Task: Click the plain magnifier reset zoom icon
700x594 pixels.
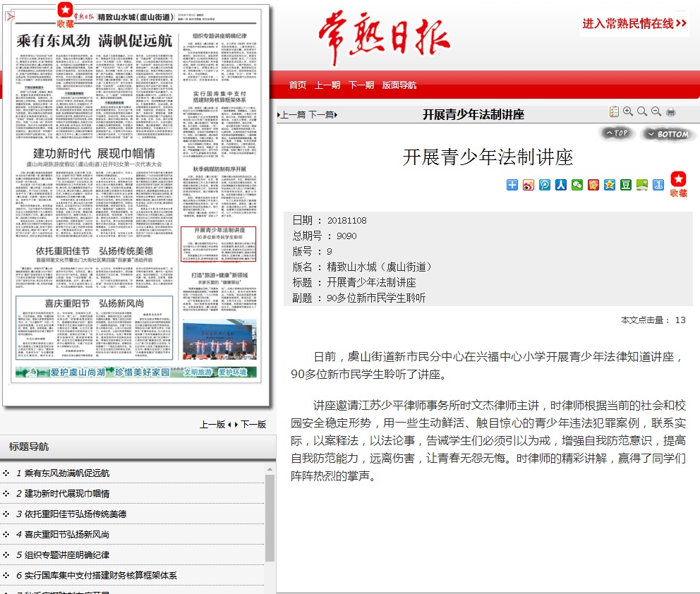Action: click(x=642, y=111)
